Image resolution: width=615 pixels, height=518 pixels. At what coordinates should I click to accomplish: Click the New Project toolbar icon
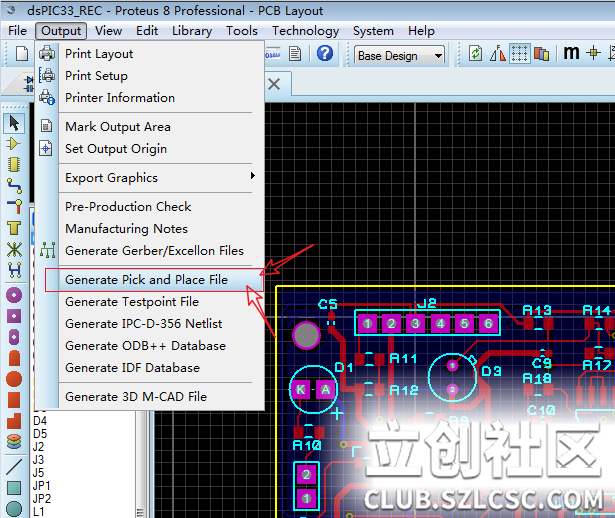click(22, 54)
